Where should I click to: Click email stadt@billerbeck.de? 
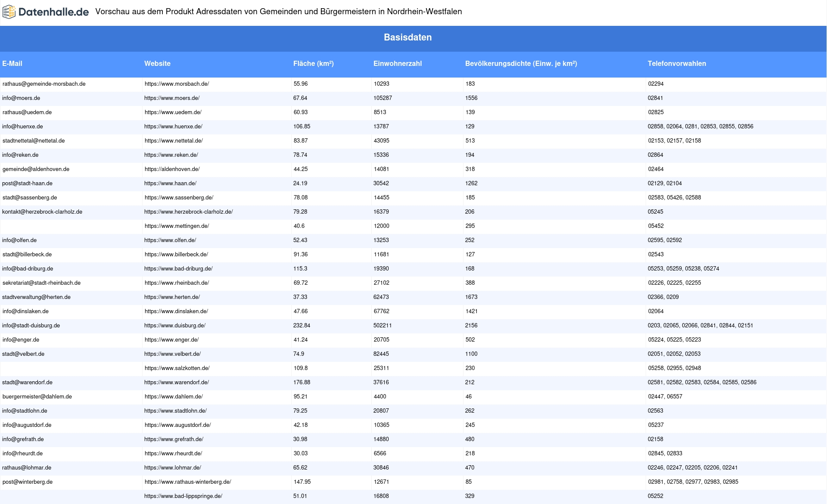pos(27,255)
